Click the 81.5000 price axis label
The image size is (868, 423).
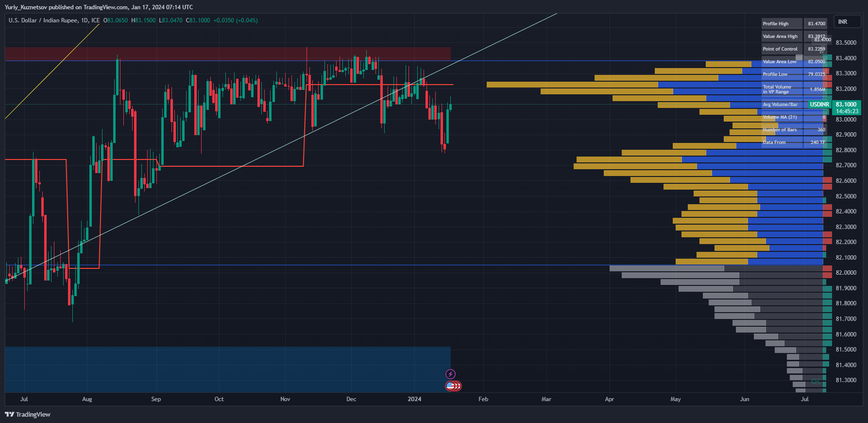click(846, 350)
